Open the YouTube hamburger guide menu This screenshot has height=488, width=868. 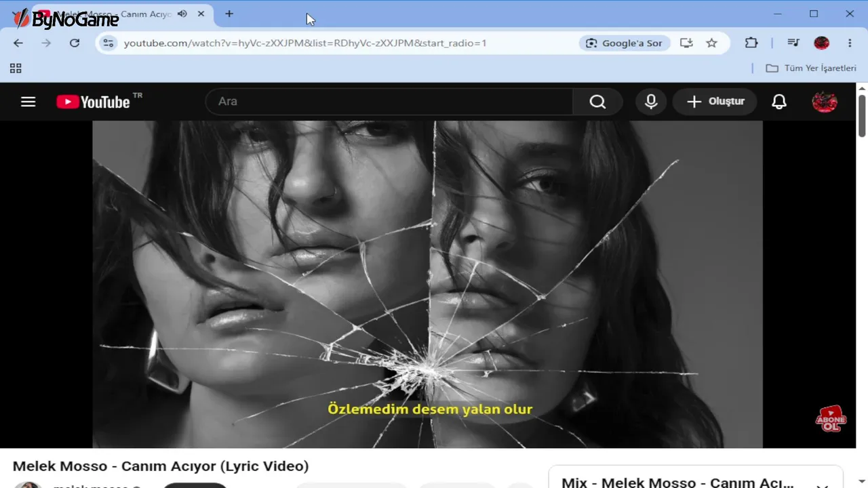point(28,102)
